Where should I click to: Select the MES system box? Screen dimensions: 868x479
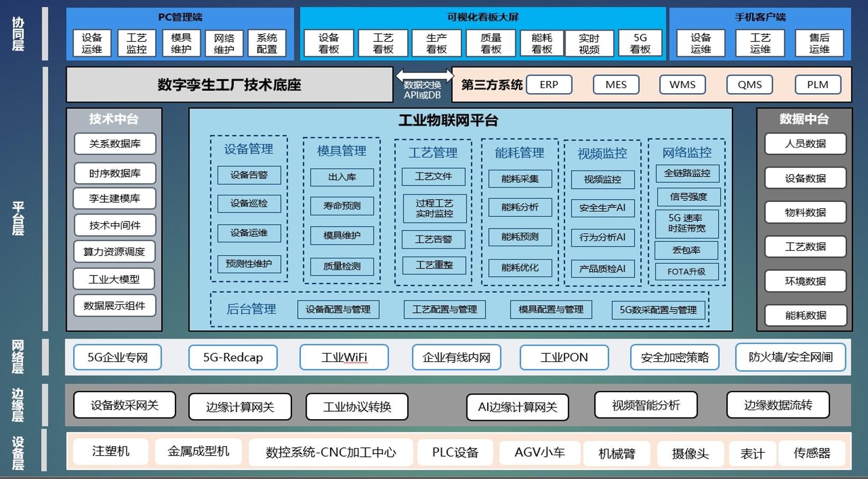click(x=615, y=85)
